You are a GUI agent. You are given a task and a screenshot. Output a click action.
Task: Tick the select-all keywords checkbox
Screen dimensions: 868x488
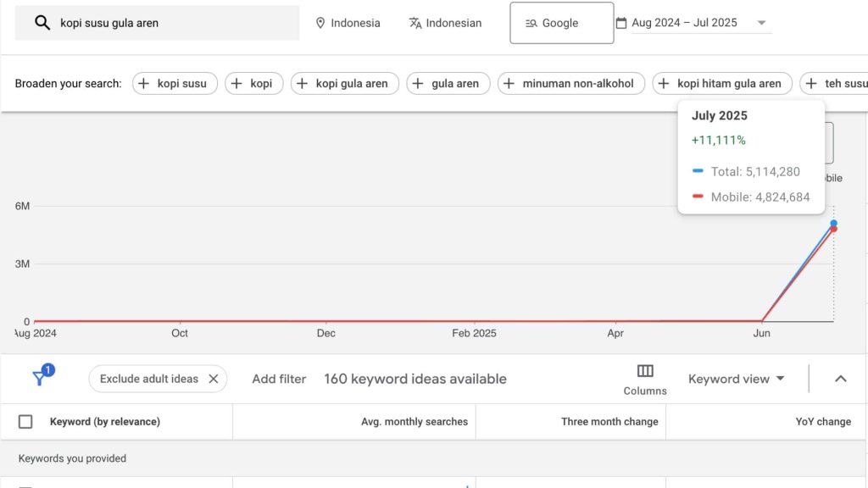click(25, 422)
